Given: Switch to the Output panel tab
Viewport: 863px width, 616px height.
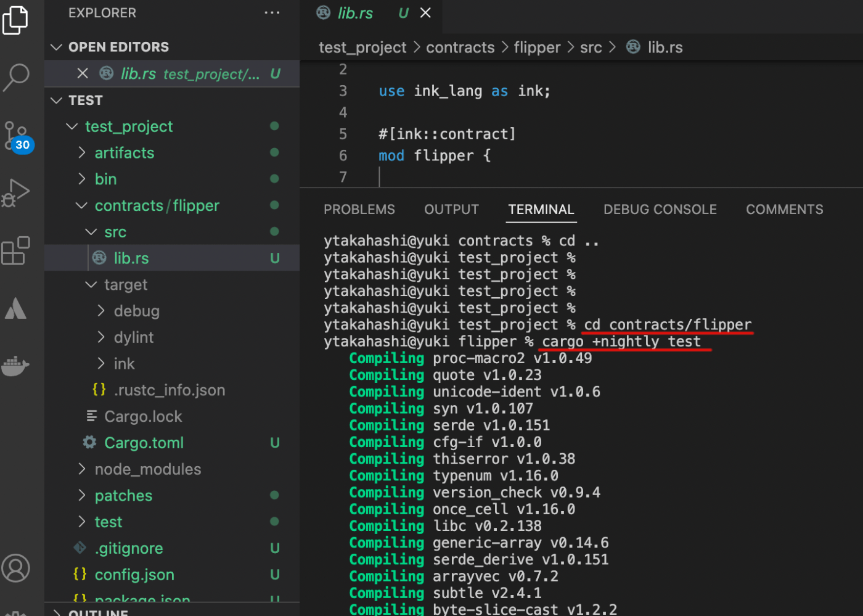Looking at the screenshot, I should [x=451, y=210].
